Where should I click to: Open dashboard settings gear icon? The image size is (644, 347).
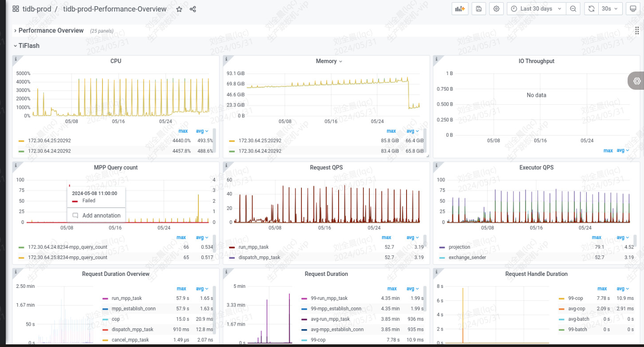[x=497, y=9]
